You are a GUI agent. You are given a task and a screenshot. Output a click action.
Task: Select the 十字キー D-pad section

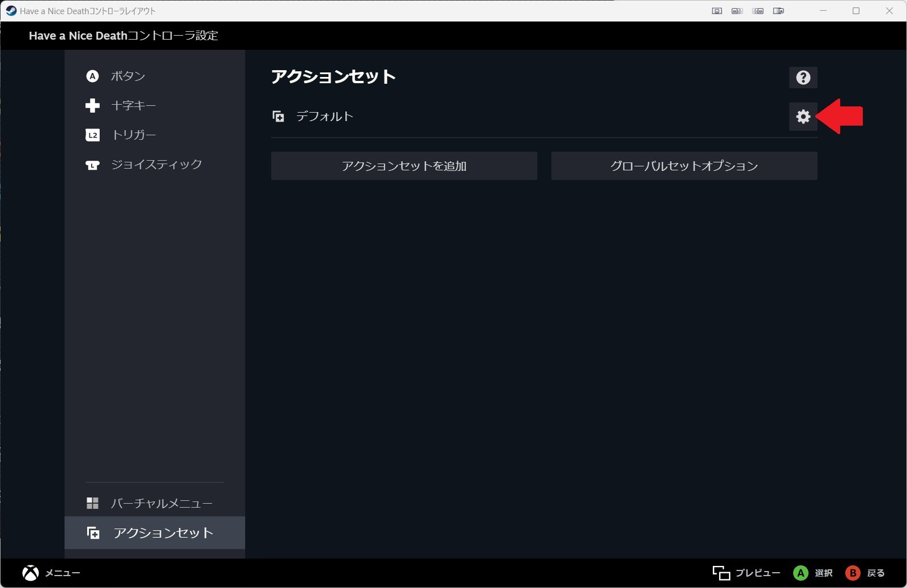[155, 105]
